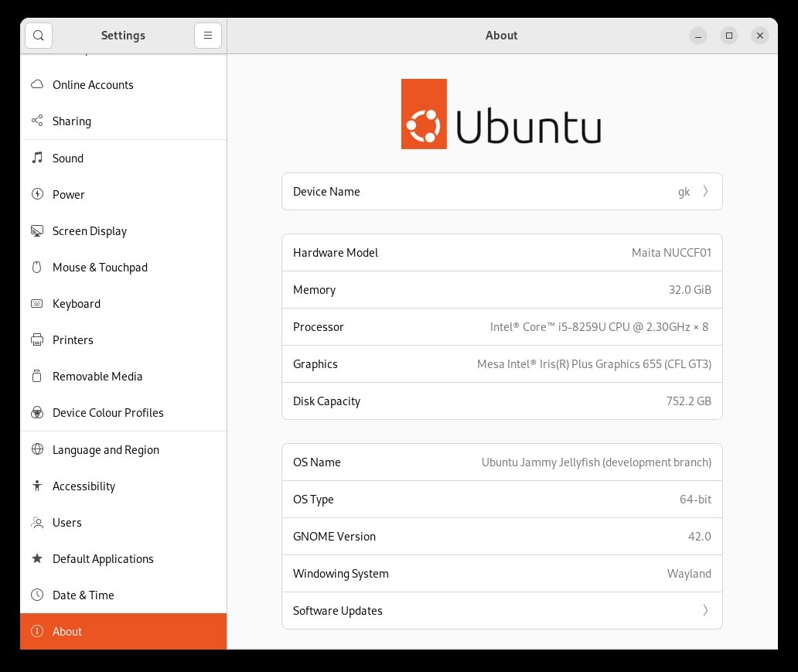Click the Users icon in sidebar
The width and height of the screenshot is (798, 672).
(x=37, y=522)
